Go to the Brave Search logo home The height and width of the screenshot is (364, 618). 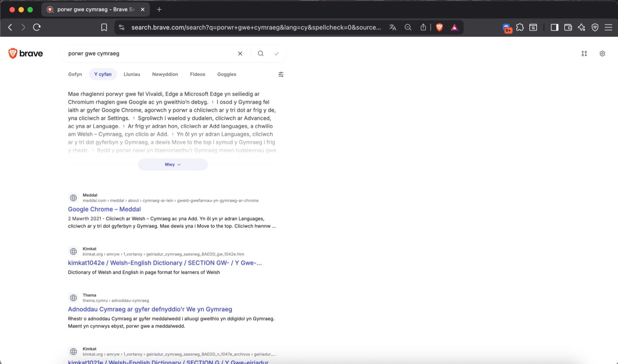click(26, 54)
